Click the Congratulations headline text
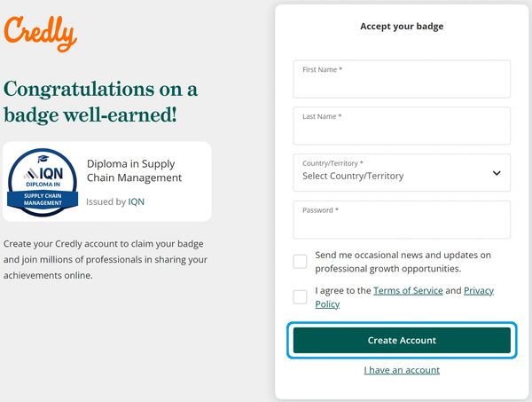Image resolution: width=532 pixels, height=402 pixels. point(101,101)
